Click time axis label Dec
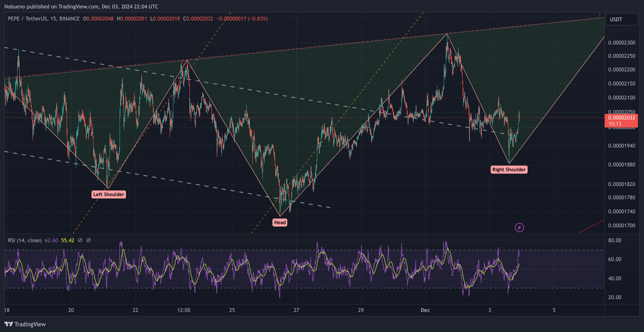Image resolution: width=644 pixels, height=332 pixels. click(425, 310)
